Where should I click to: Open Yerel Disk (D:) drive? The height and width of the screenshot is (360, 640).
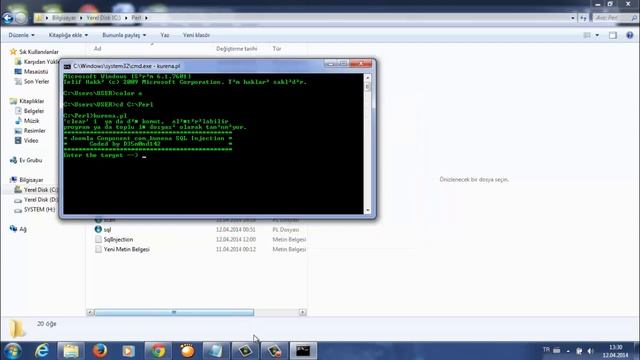coord(40,200)
